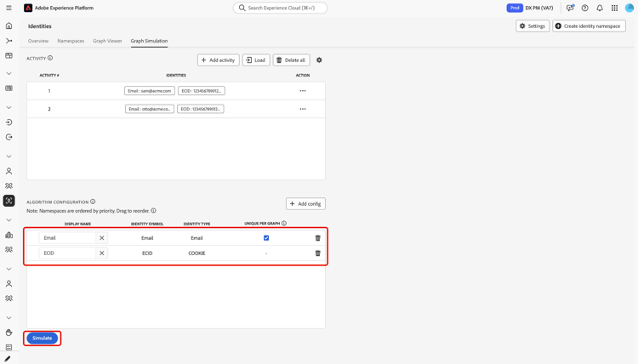
Task: Collapse sidebar chevron just below Destinations icon
Action: click(9, 156)
